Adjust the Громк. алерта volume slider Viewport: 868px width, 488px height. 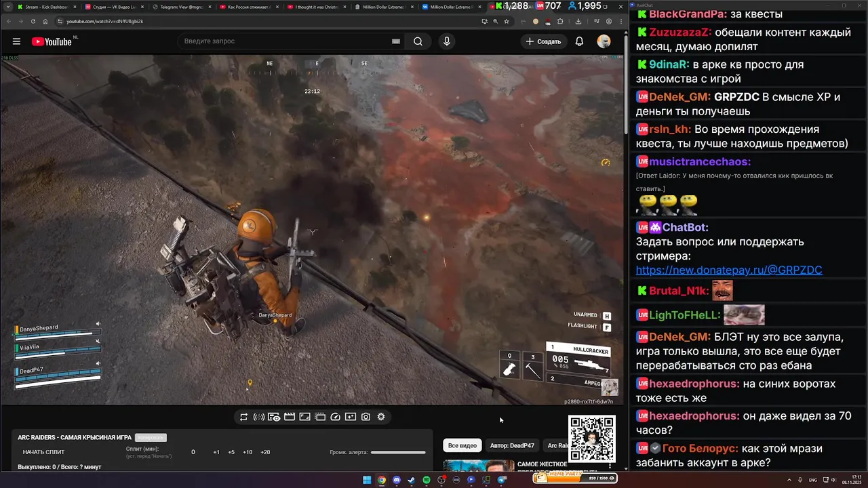click(x=398, y=452)
